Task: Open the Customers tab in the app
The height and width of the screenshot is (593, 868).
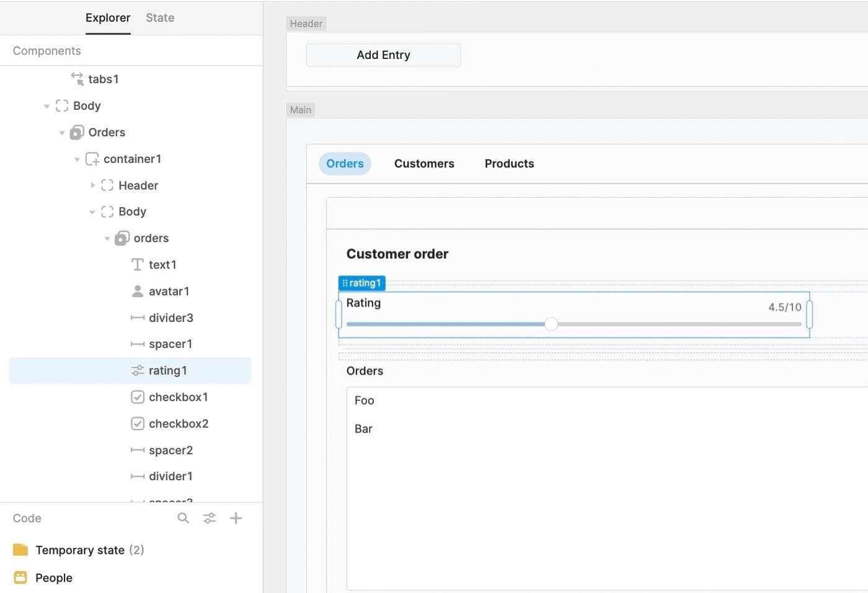Action: click(424, 163)
